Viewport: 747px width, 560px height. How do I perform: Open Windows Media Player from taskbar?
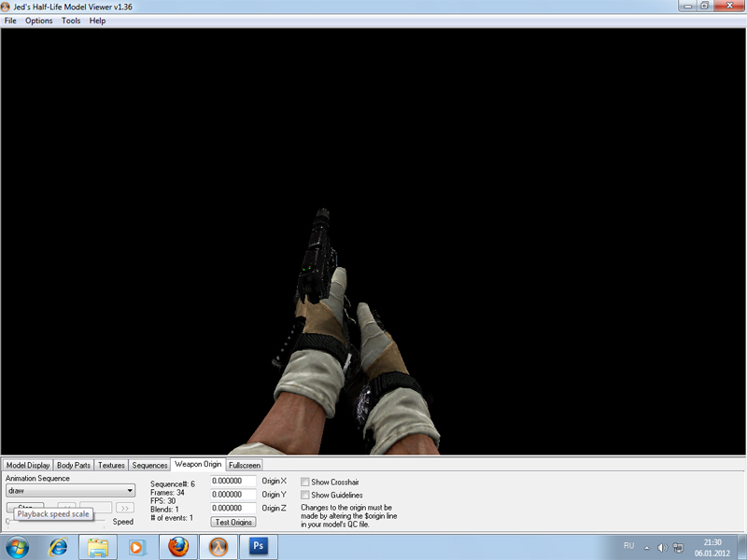136,547
